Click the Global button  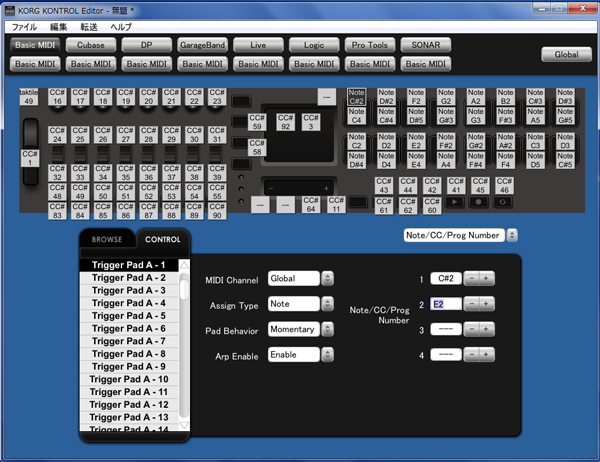[x=566, y=54]
